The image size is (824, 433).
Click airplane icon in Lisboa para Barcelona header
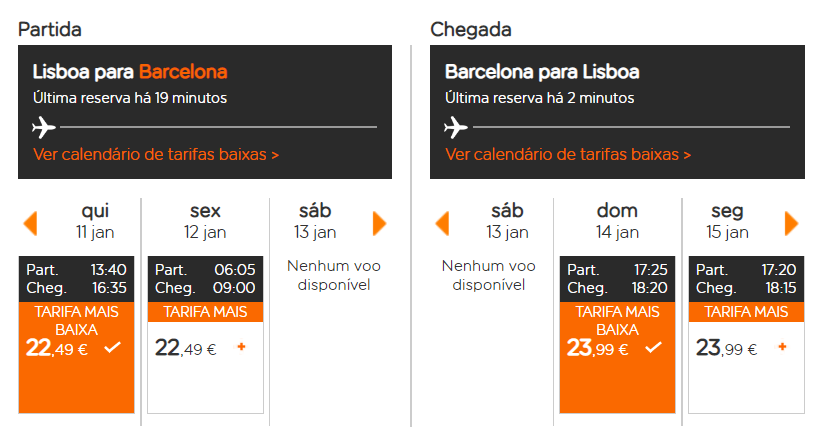pyautogui.click(x=44, y=127)
